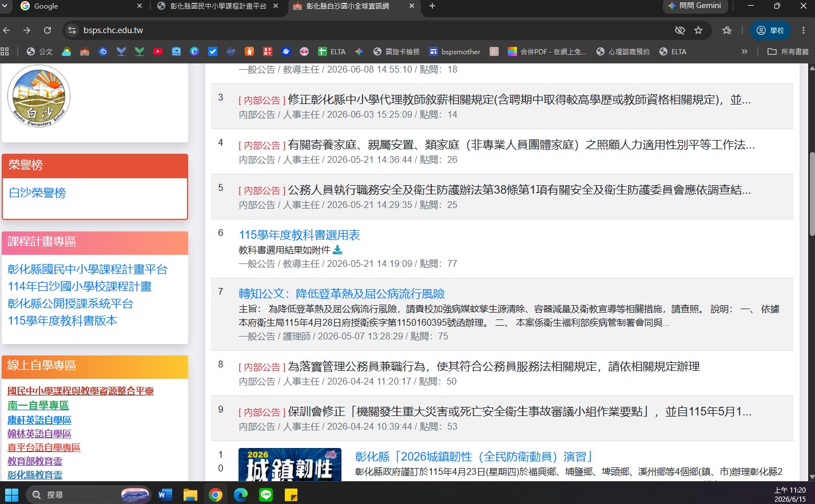815x504 pixels.
Task: Open 國民中小學課程與教學資源整合平臺 link
Action: click(81, 391)
